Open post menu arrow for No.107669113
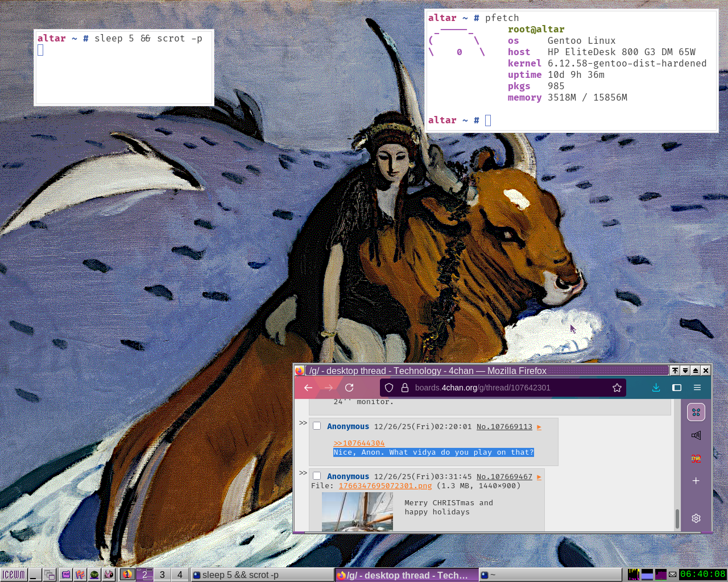This screenshot has width=728, height=582. 539,427
